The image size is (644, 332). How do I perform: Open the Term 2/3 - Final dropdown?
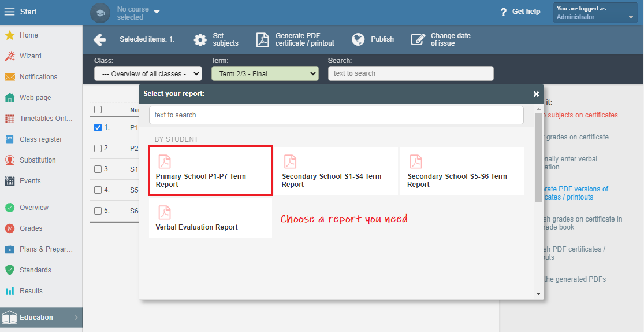(265, 73)
